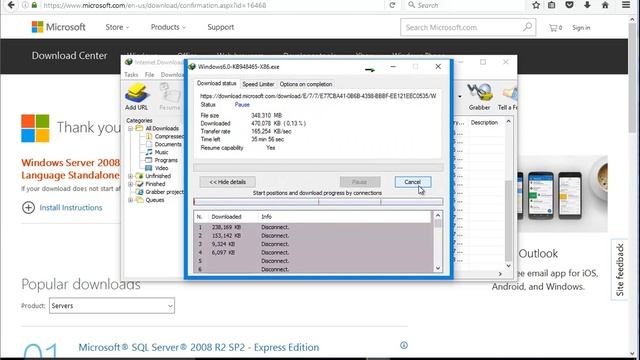Viewport: 640px width, 360px height.
Task: Click the secure padlock icon in address bar
Action: [x=34, y=5]
